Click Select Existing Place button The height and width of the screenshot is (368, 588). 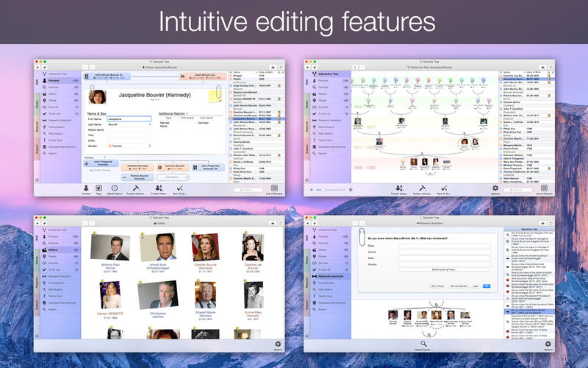[x=445, y=269]
